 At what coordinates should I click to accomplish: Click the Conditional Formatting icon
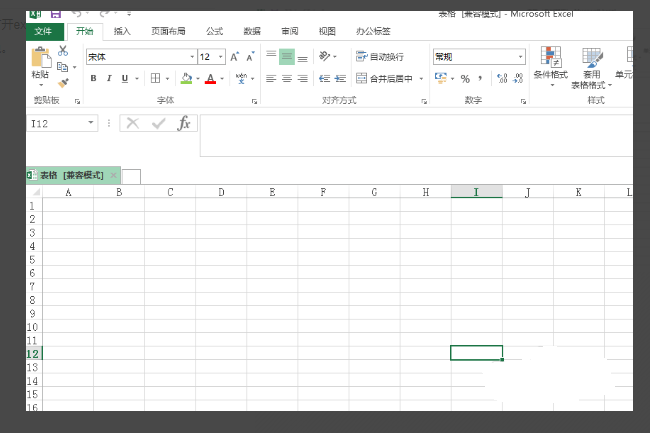point(550,58)
